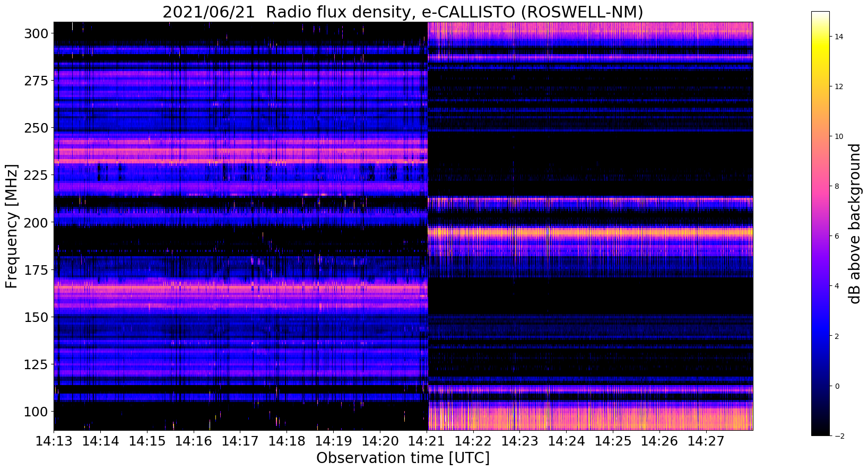Click the colorbar tick label 12
Viewport: 868px width, 471px height.
pos(839,86)
